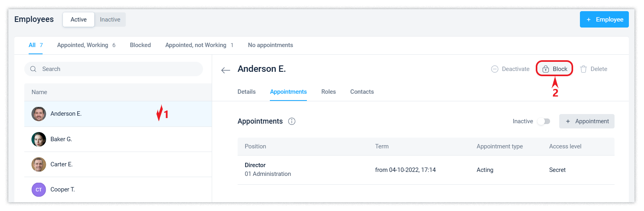This screenshot has width=644, height=211.
Task: Click the info icon next to Appointments
Action: (292, 121)
